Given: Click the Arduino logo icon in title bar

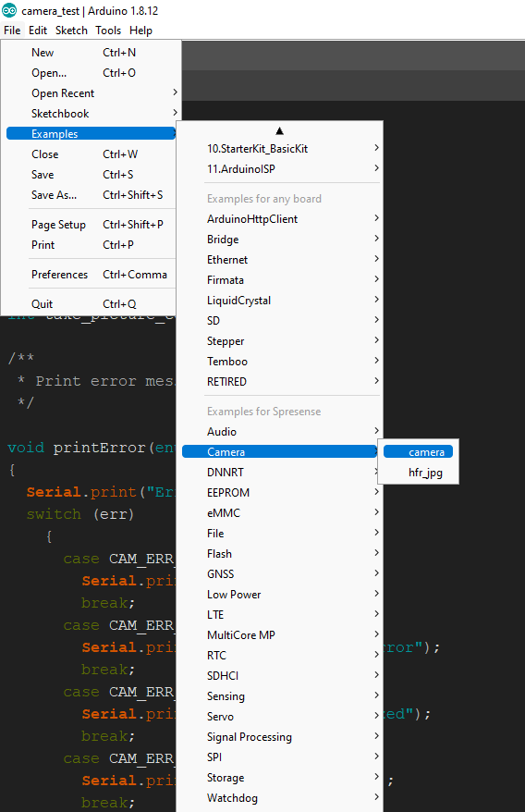Looking at the screenshot, I should (x=9, y=10).
